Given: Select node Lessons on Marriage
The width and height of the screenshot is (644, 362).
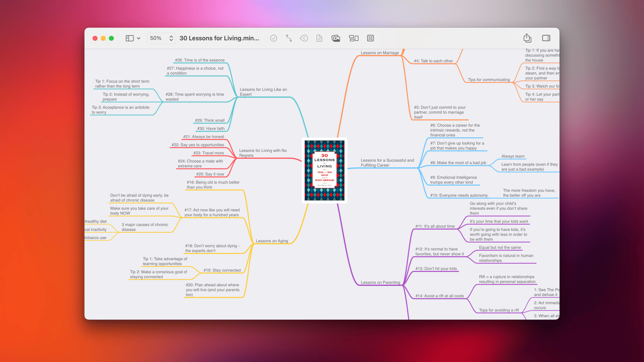Looking at the screenshot, I should pyautogui.click(x=380, y=53).
